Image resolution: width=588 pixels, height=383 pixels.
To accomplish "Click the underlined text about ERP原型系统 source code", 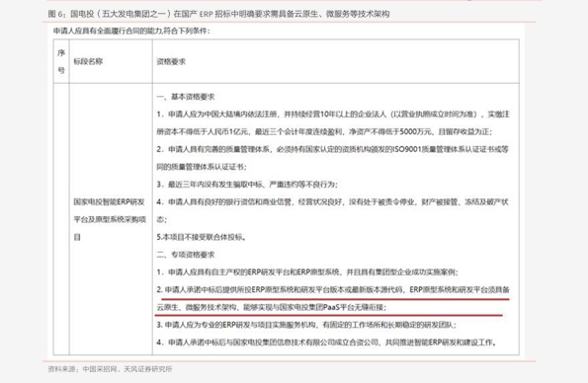I will 333,289.
